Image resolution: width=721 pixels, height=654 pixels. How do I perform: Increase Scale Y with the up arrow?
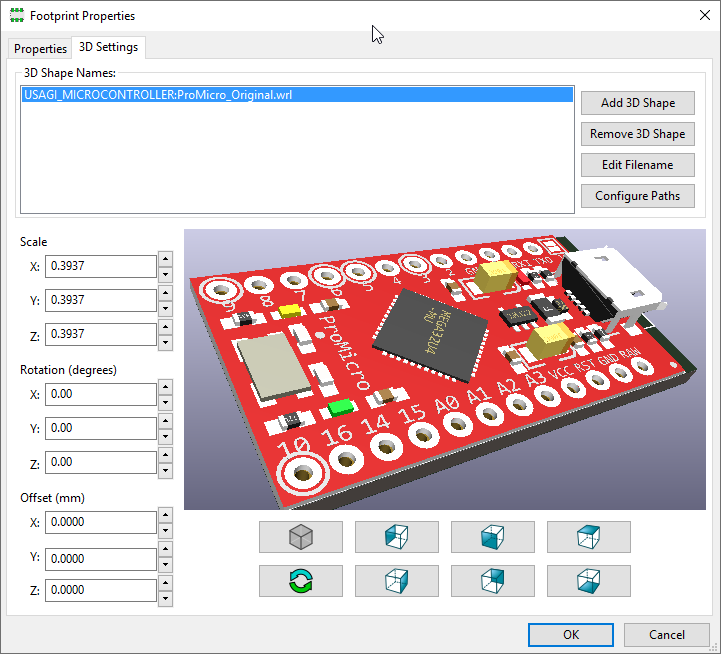click(x=166, y=293)
